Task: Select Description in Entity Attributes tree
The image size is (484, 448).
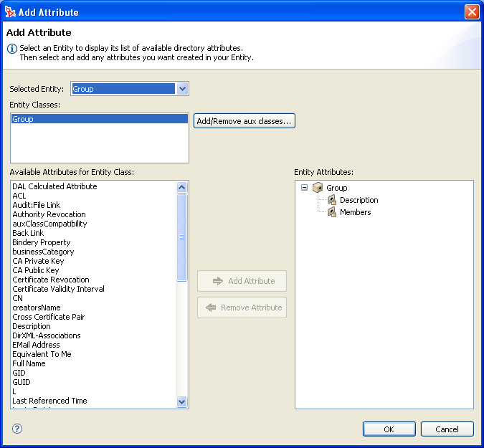Action: 359,200
